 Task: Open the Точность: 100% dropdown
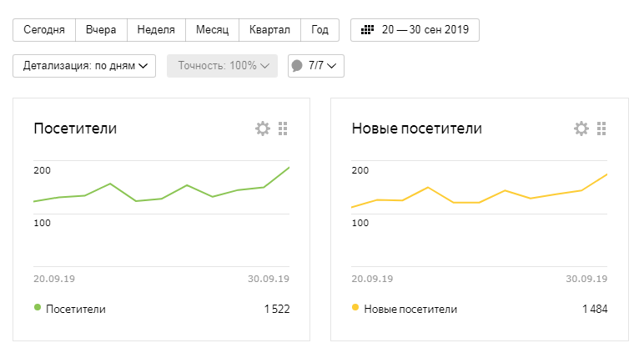pos(222,66)
